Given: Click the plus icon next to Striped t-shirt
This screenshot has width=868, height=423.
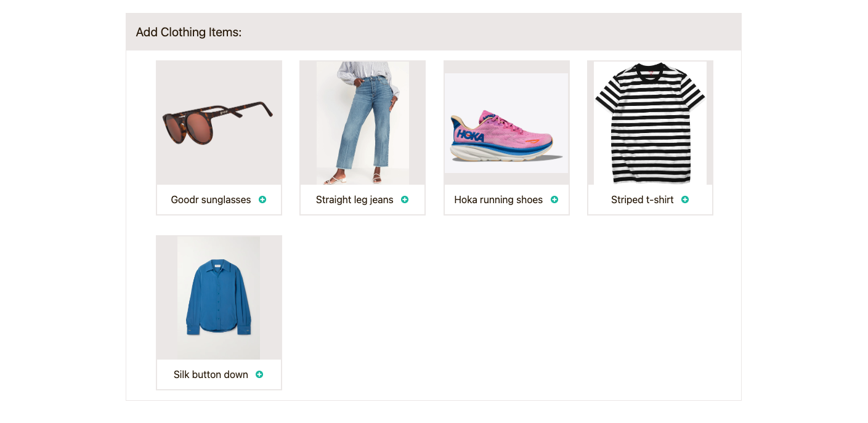Looking at the screenshot, I should tap(685, 199).
